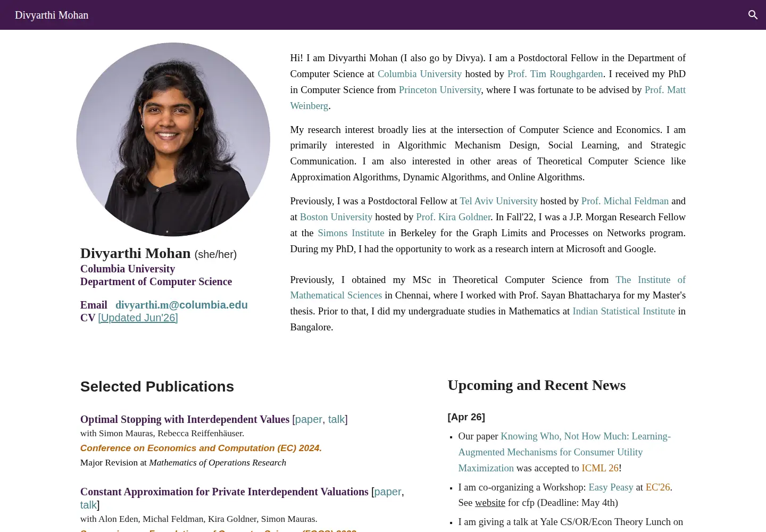Open Prof. Kira Goldner's link
The image size is (766, 532).
click(x=453, y=217)
